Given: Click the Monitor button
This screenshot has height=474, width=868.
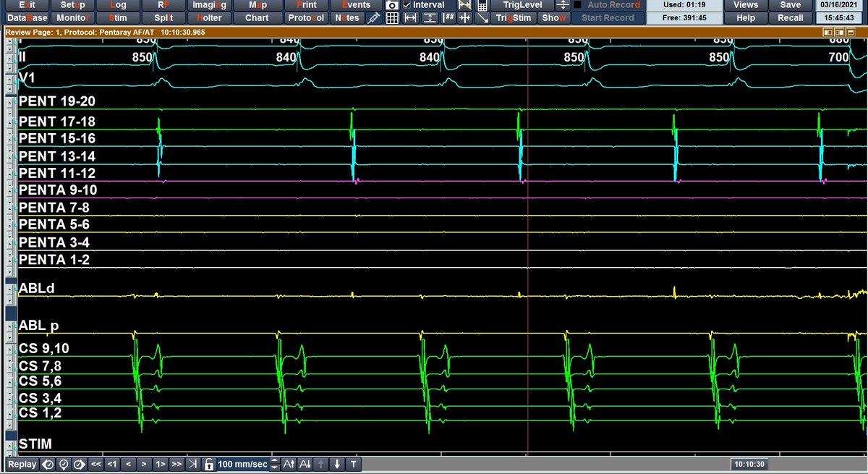Looking at the screenshot, I should [72, 18].
